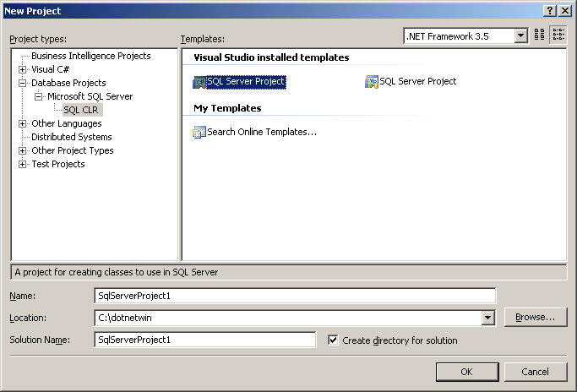The width and height of the screenshot is (577, 392).
Task: Collapse the Database Projects tree node
Action: pyautogui.click(x=23, y=83)
